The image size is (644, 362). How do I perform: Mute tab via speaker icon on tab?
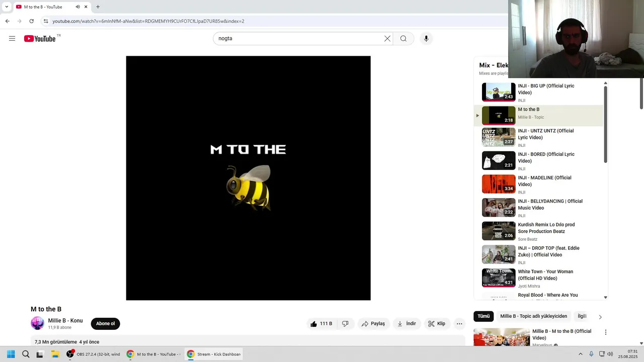tap(77, 7)
